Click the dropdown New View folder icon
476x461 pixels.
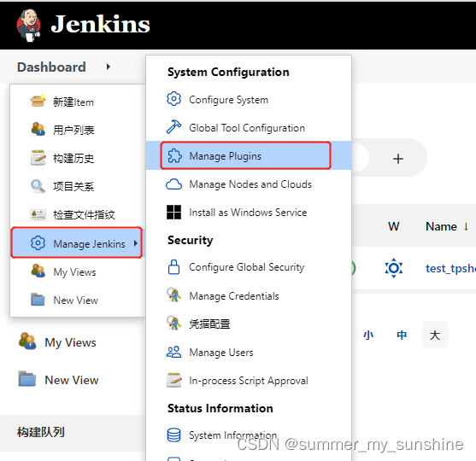coord(38,300)
